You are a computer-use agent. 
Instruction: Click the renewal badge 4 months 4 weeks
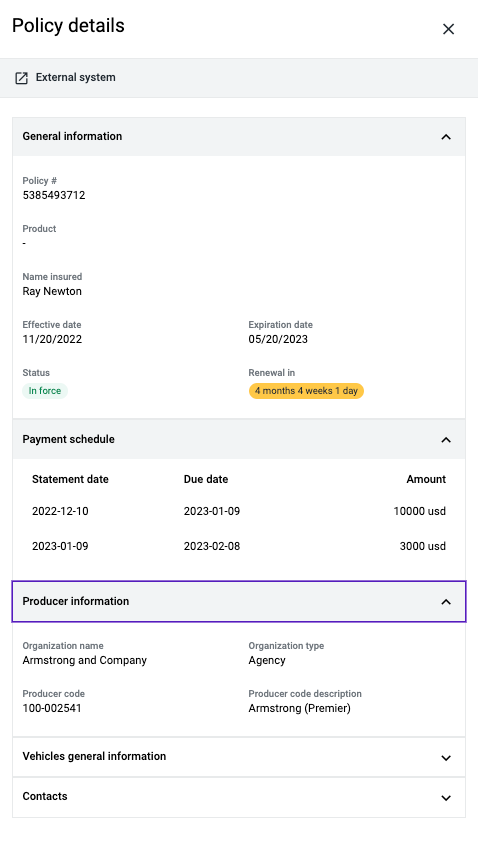(x=306, y=391)
